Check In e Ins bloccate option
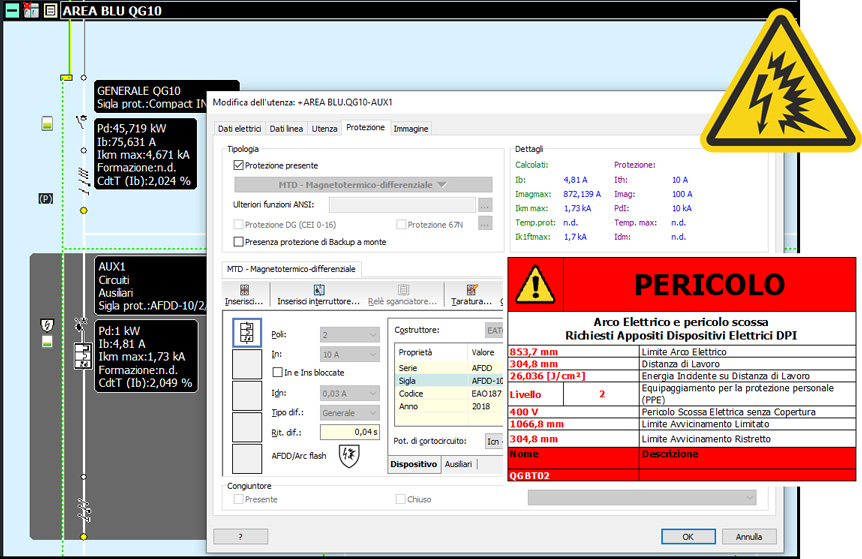 click(x=277, y=372)
